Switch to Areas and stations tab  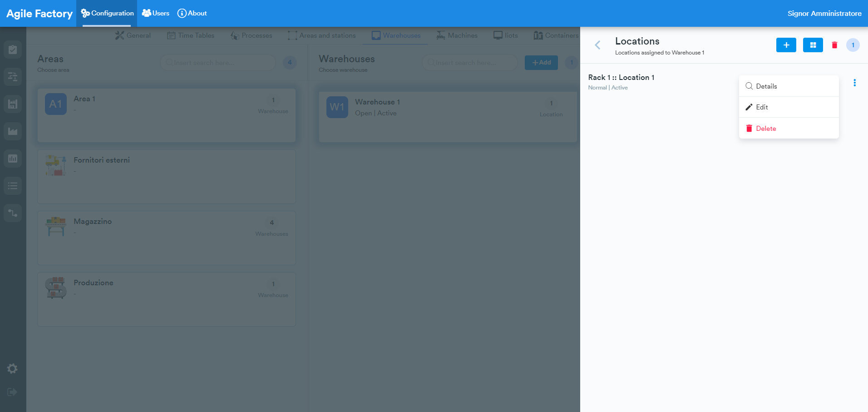[322, 35]
